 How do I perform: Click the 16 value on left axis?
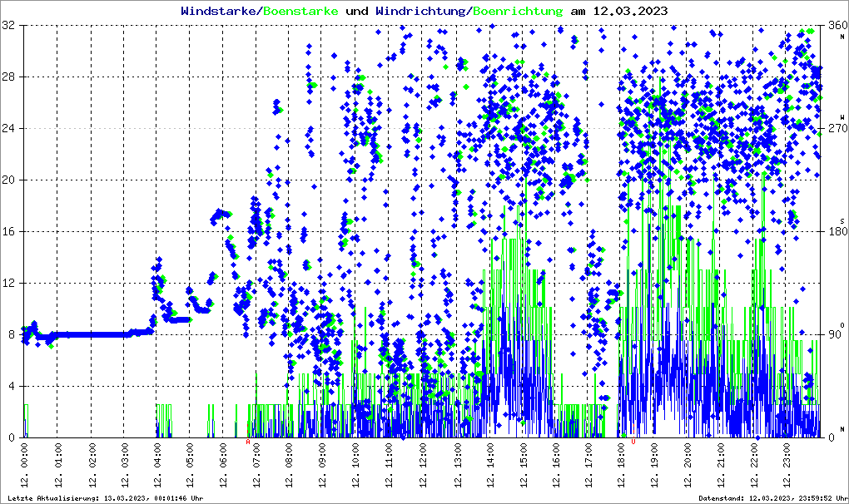8,231
